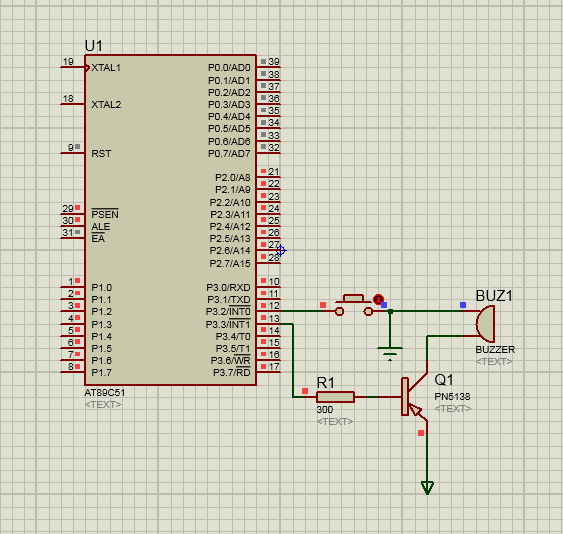Select the ground terminal arrow below Q1 emitter
Viewport: 563px width, 534px height.
click(x=427, y=488)
